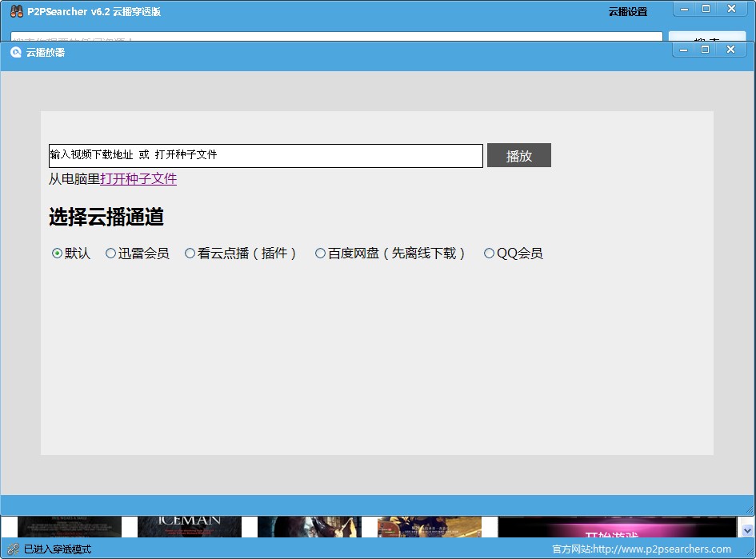Select 百度网盘（先离线下载） radio option
Viewport: 756px width, 559px height.
321,254
